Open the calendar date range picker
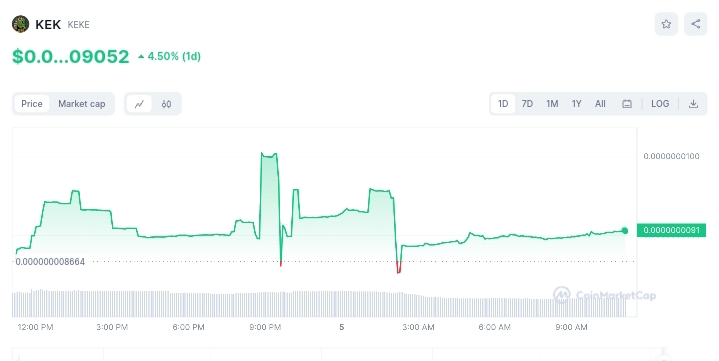This screenshot has width=719, height=361. point(626,104)
